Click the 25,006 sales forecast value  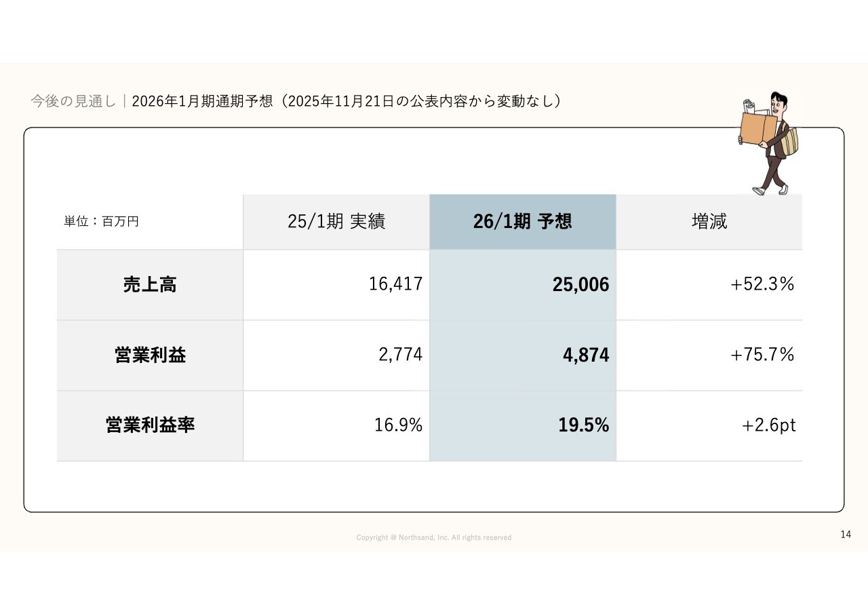pos(580,285)
